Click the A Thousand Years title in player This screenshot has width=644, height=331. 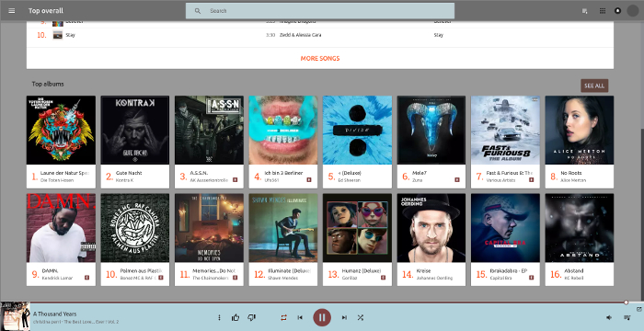(x=54, y=314)
